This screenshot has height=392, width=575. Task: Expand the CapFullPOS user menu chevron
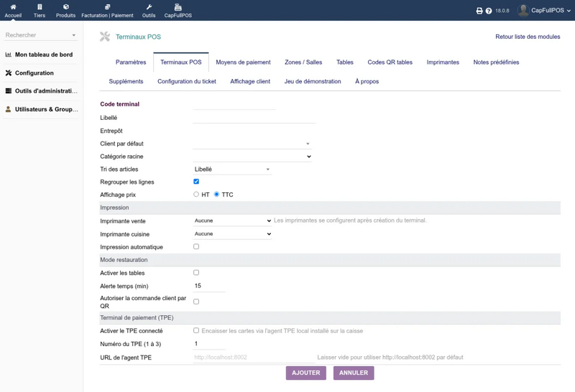pos(569,11)
